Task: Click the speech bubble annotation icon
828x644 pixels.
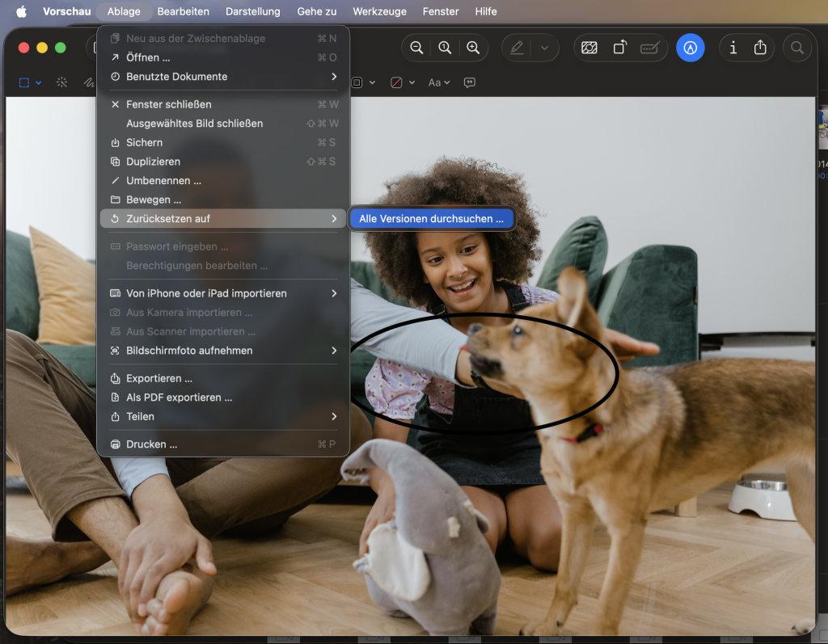Action: (470, 82)
